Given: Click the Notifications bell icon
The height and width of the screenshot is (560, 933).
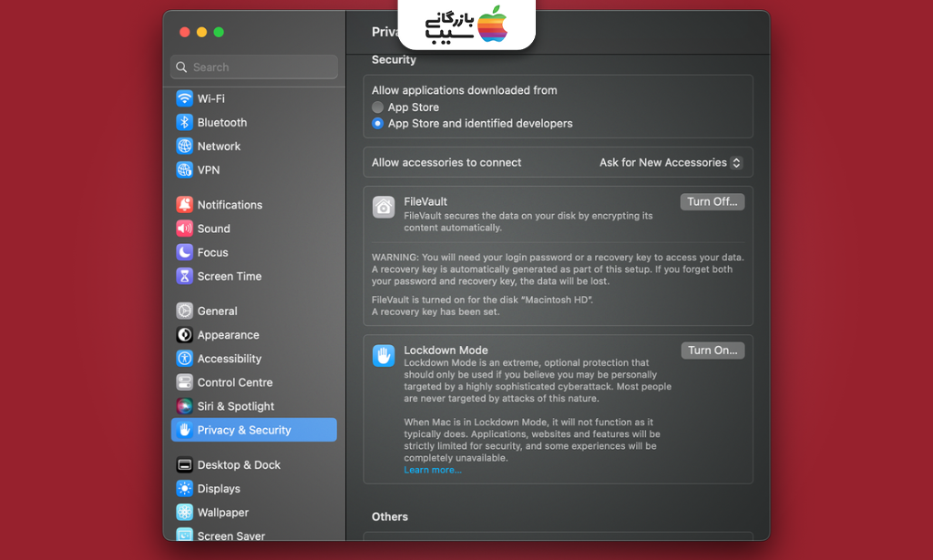Looking at the screenshot, I should [x=184, y=205].
